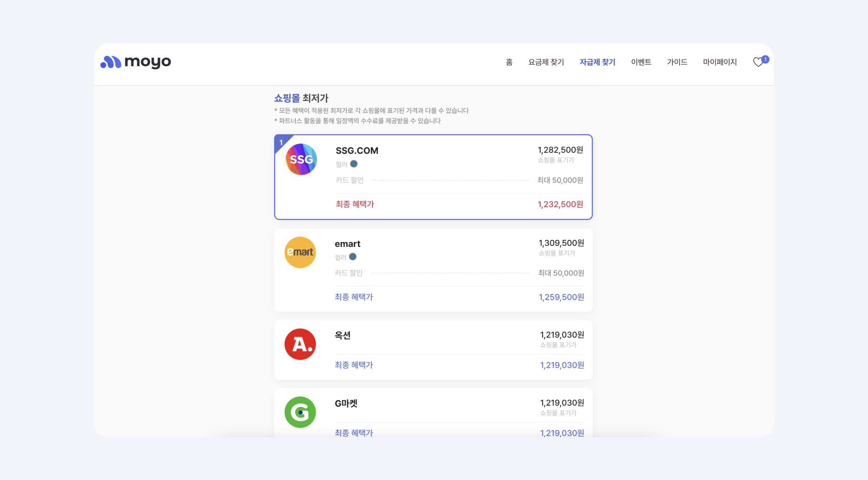Click emart 카드 할인 label
The width and height of the screenshot is (868, 480).
[349, 273]
